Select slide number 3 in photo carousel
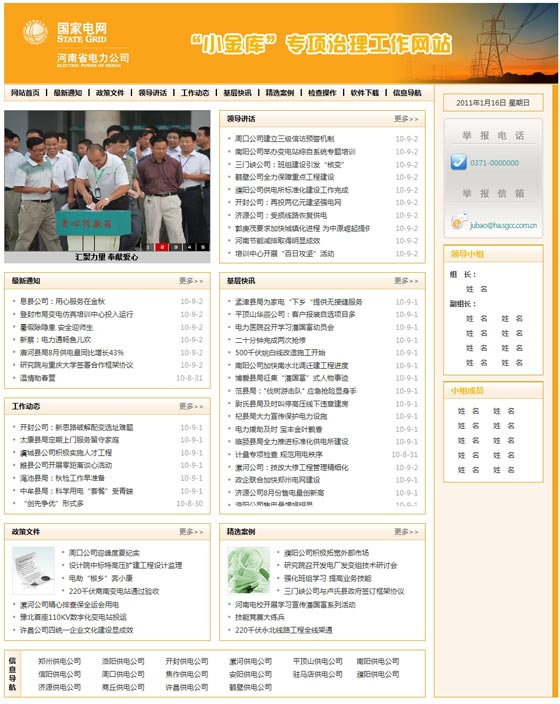 click(x=176, y=246)
